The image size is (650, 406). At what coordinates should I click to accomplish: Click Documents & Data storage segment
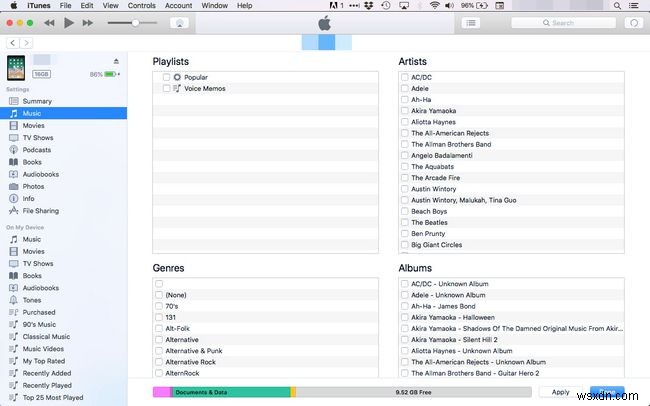coord(231,392)
